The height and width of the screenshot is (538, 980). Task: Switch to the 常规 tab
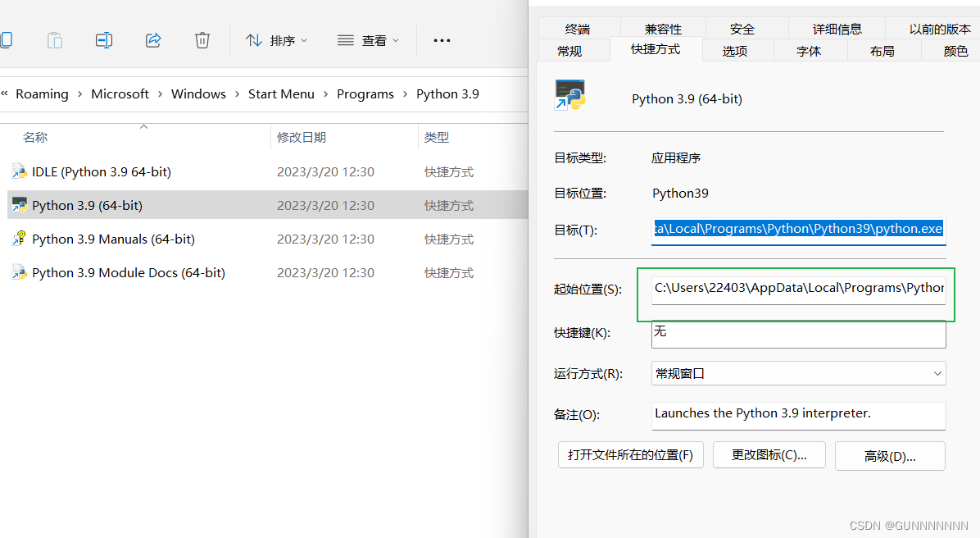click(569, 52)
